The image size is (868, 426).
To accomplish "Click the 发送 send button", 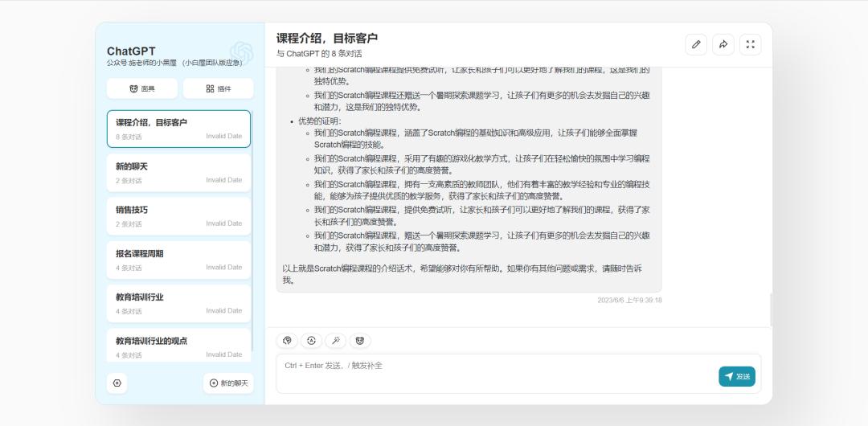I will pyautogui.click(x=737, y=377).
